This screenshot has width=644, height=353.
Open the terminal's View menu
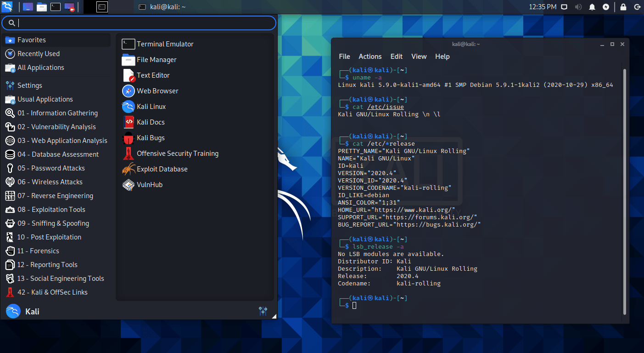click(x=419, y=57)
